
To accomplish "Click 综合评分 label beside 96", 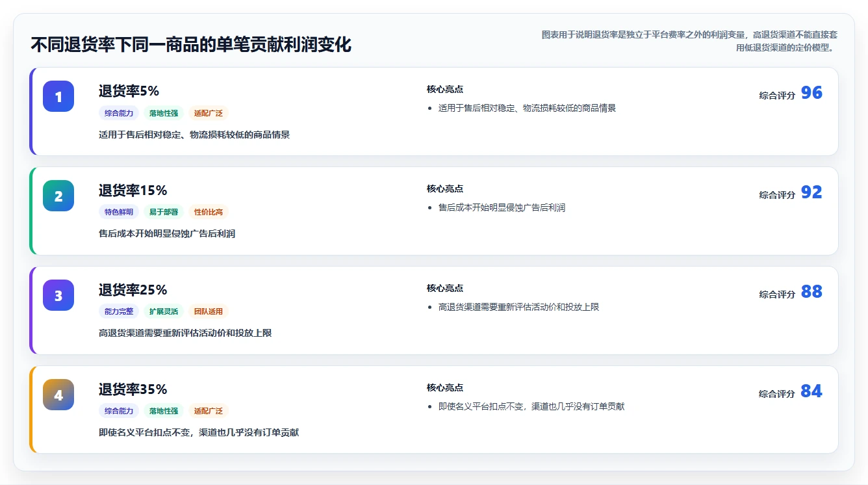I will 777,96.
